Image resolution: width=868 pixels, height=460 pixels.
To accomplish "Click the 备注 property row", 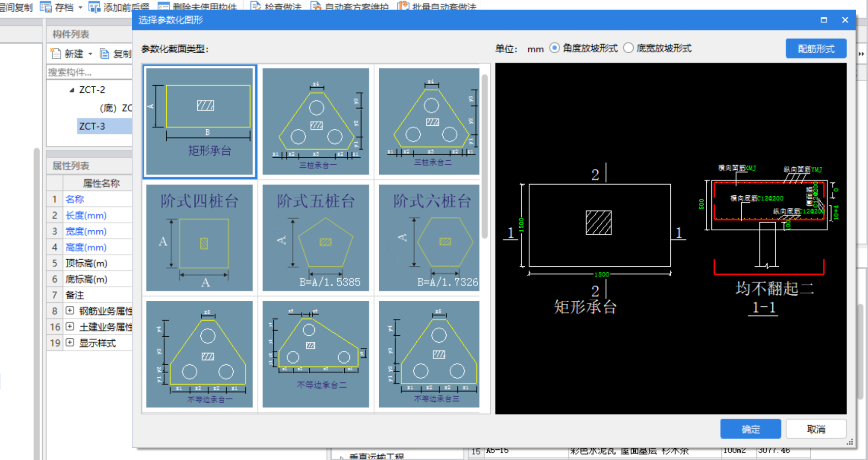I will 89,295.
